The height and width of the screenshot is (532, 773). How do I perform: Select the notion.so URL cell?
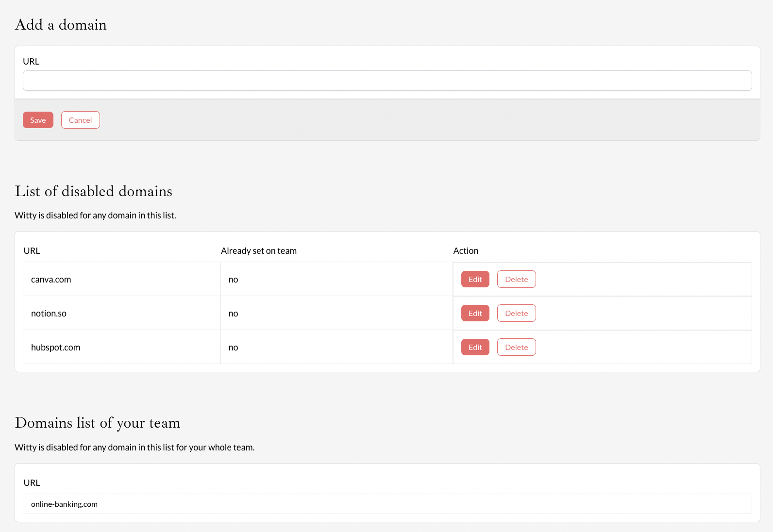coord(49,314)
